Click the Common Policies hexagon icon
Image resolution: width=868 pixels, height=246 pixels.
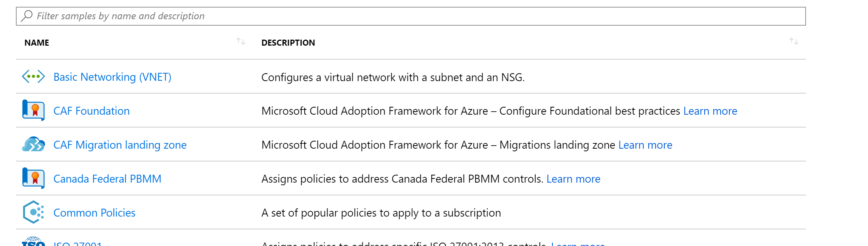(33, 212)
